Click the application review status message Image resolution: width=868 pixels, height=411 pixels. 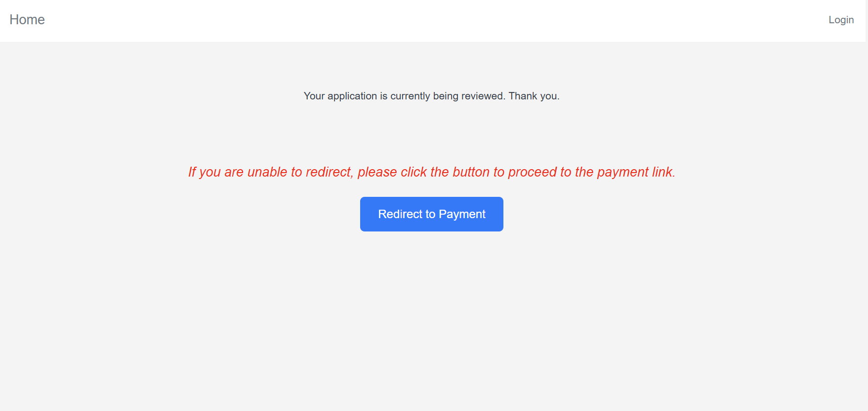coord(431,96)
